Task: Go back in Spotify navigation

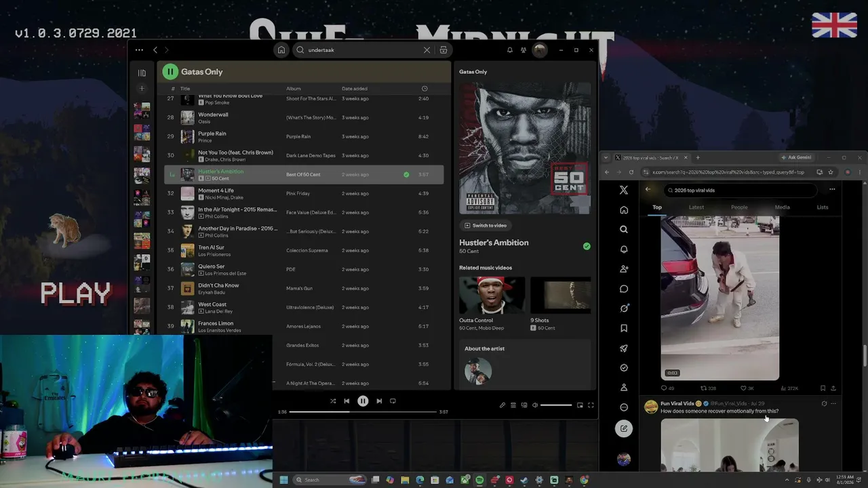Action: pos(155,49)
